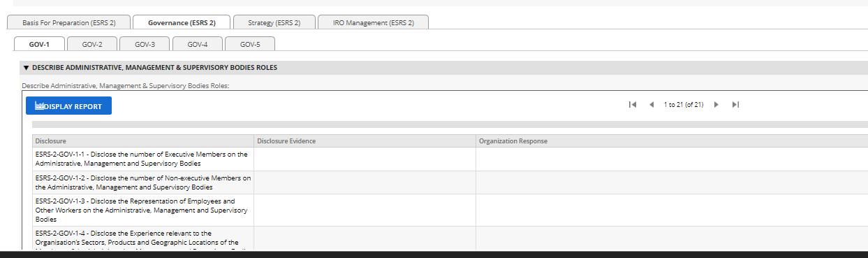
Task: Click Disclosure Evidence cell for ESRS-2-GOV-1-2
Action: [365, 182]
